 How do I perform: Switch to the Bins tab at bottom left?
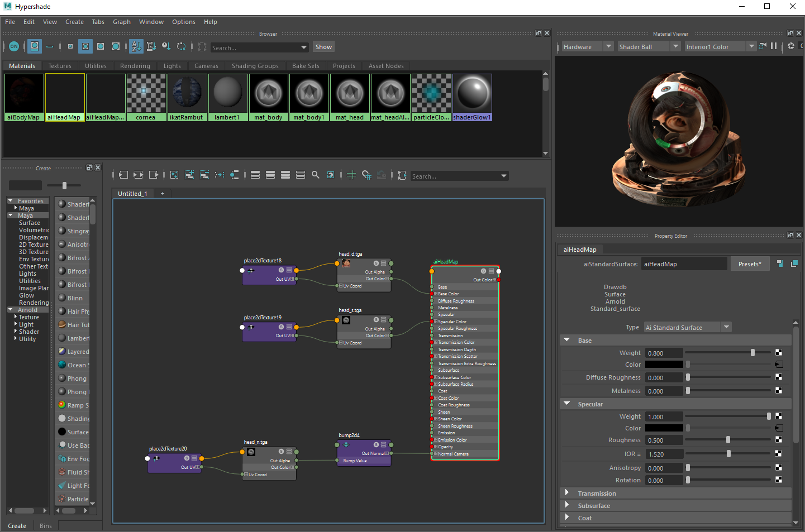[x=45, y=526]
